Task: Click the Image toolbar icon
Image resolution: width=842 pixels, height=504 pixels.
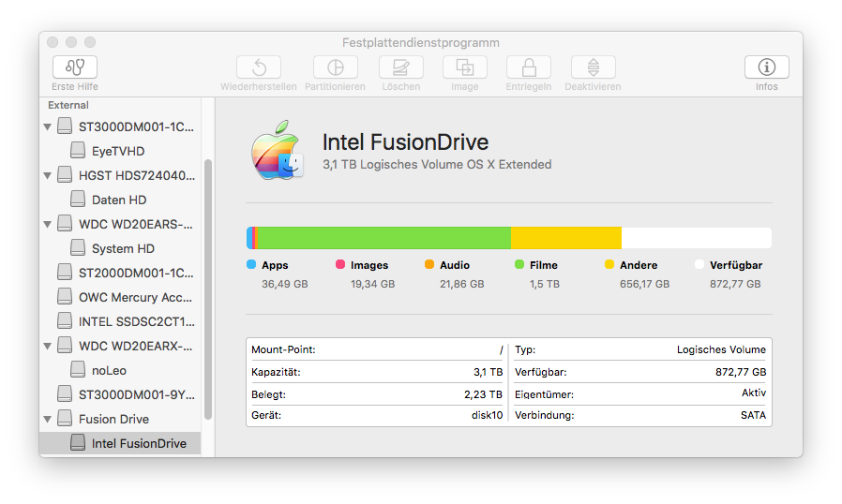Action: [465, 67]
